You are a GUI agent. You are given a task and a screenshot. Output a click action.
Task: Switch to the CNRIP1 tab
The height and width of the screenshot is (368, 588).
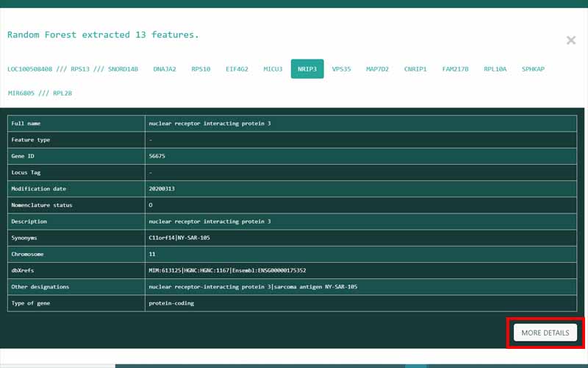415,69
